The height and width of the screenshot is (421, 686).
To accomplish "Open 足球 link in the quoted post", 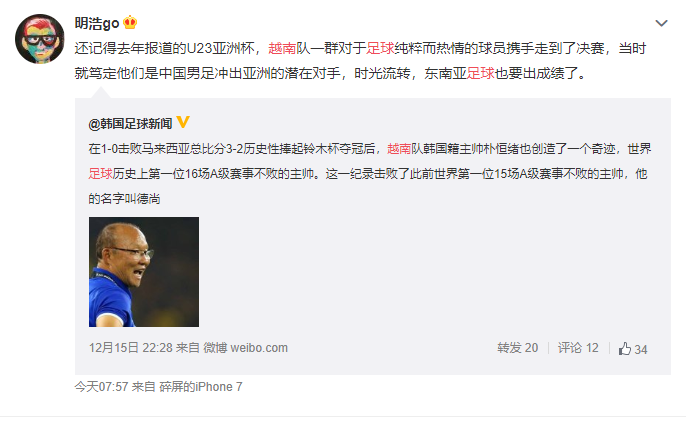I will point(101,174).
